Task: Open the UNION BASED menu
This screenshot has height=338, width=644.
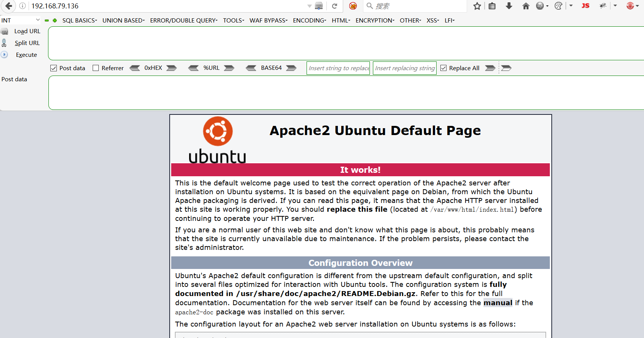Action: click(124, 20)
